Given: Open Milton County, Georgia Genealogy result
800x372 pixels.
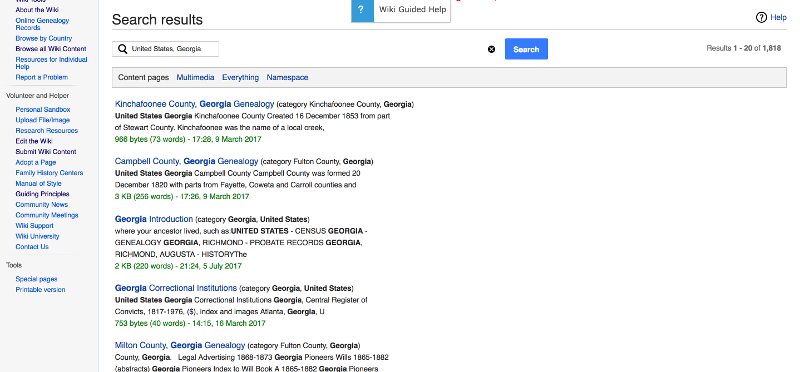Looking at the screenshot, I should [180, 345].
